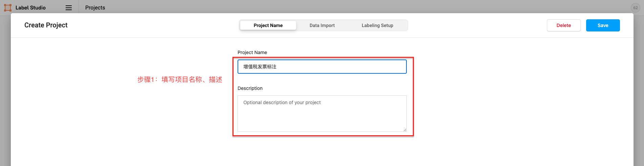Select the Labeling Setup tab

(x=377, y=25)
